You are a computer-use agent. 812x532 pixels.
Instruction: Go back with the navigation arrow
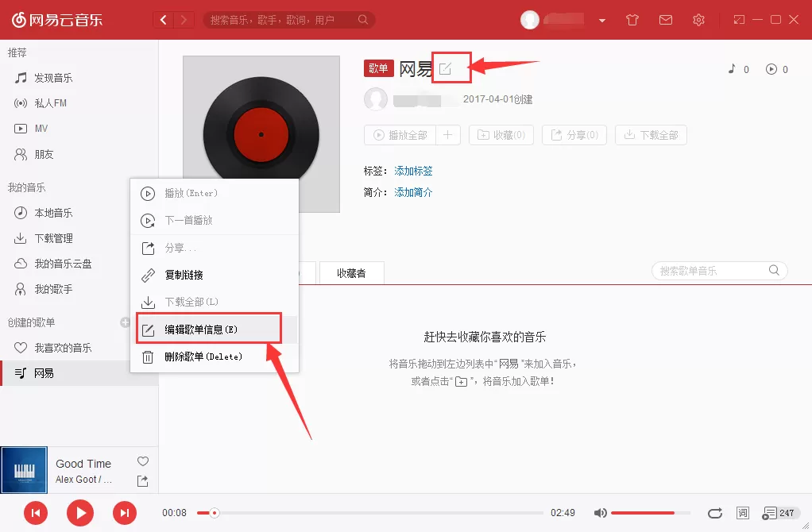click(164, 20)
